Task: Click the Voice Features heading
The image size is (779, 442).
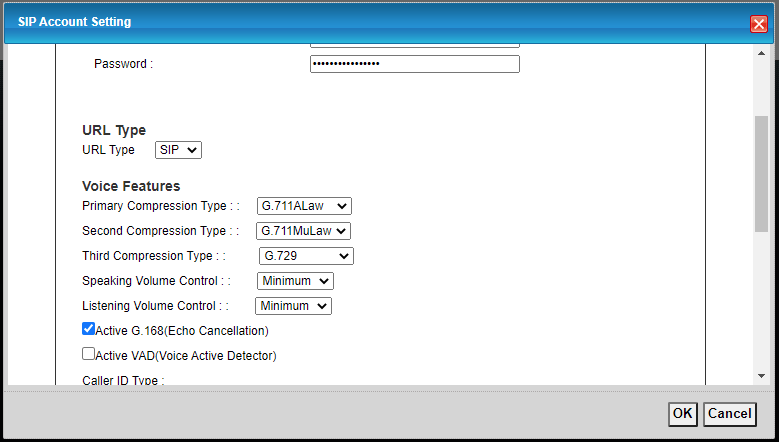Action: coord(131,186)
